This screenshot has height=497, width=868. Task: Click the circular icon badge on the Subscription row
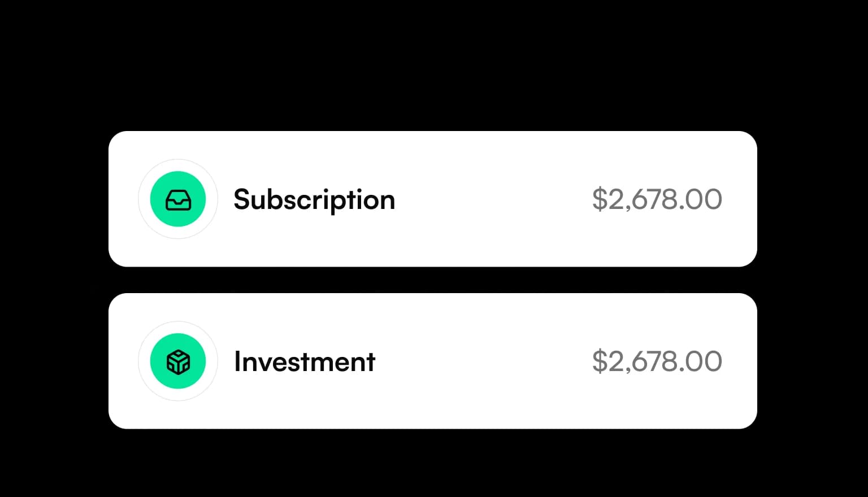[178, 199]
